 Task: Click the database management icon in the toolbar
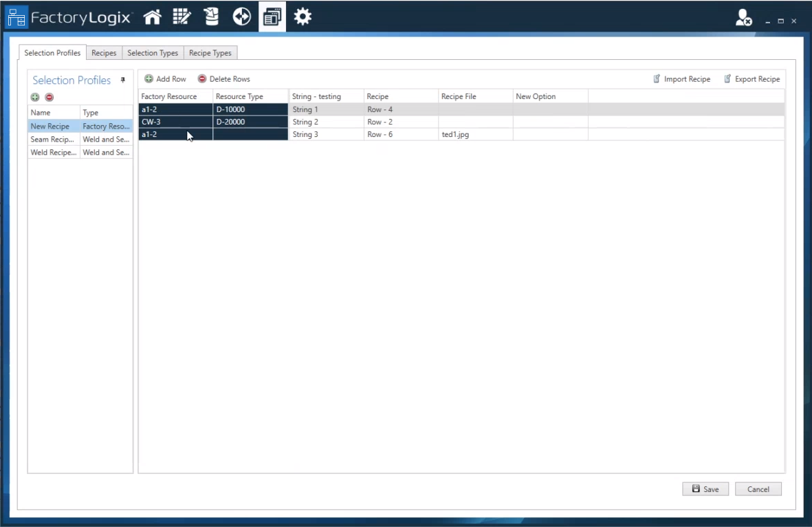(211, 17)
